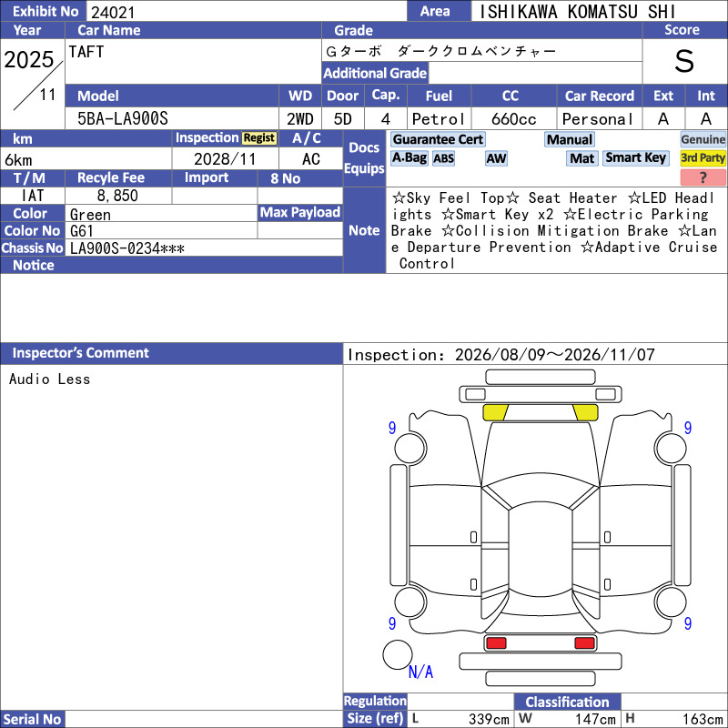
Task: Click the rear-right tire rating 9
Action: tap(688, 623)
